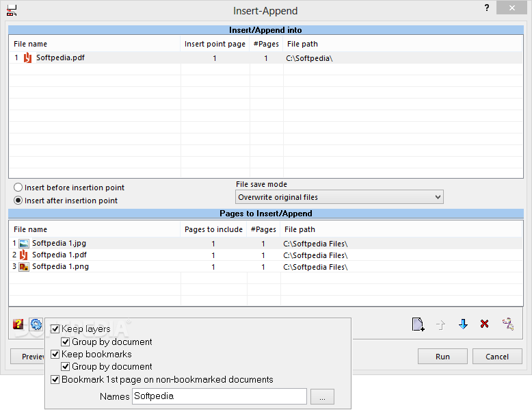Select the Softpedia 1.png row
532x410 pixels.
[x=266, y=267]
